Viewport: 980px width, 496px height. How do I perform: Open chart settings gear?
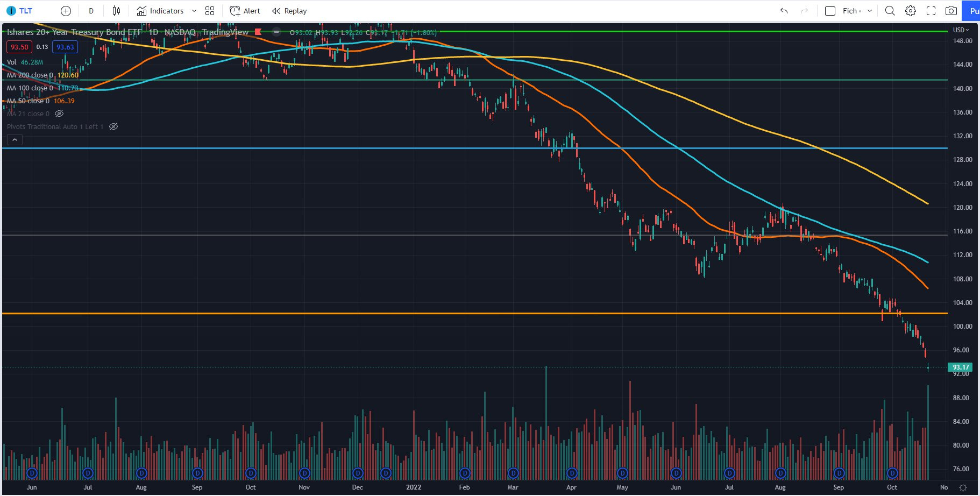[911, 11]
